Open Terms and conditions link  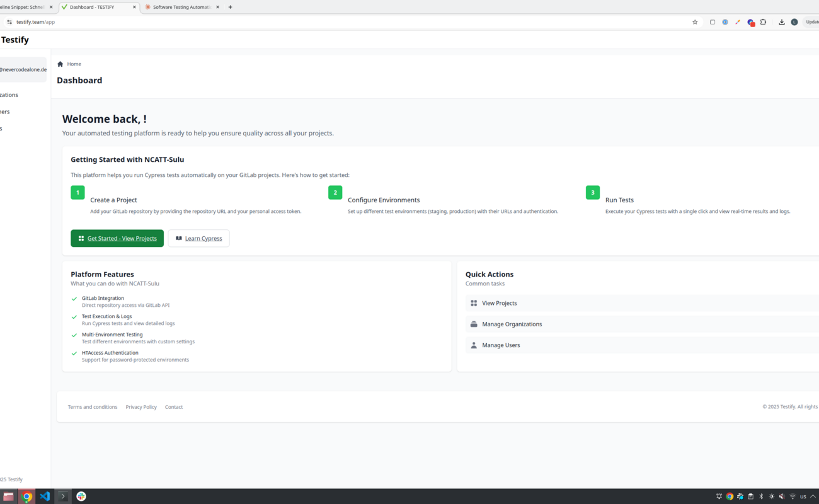click(x=93, y=407)
